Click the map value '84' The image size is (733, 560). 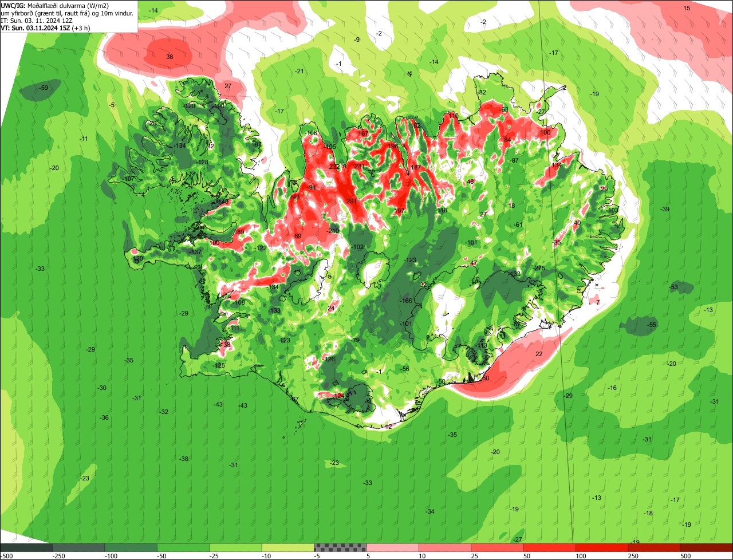[x=507, y=140]
